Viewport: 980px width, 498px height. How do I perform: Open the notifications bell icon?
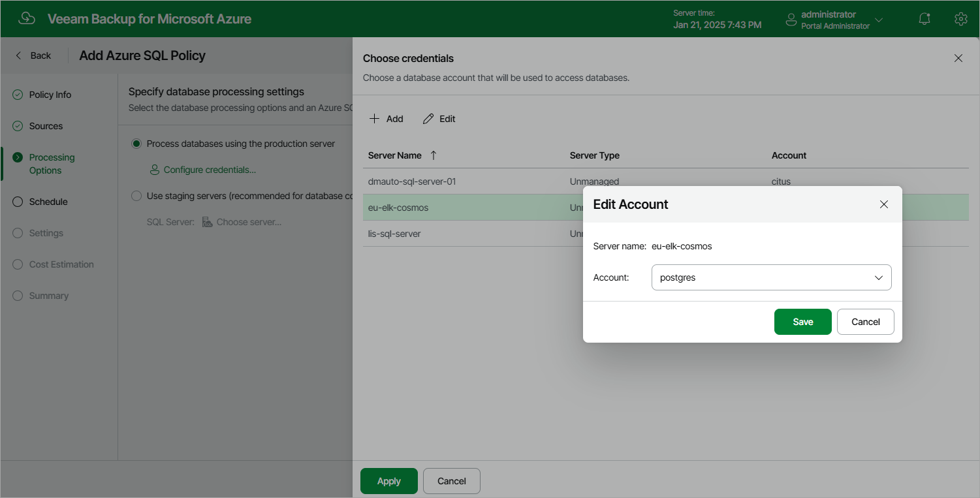point(925,19)
